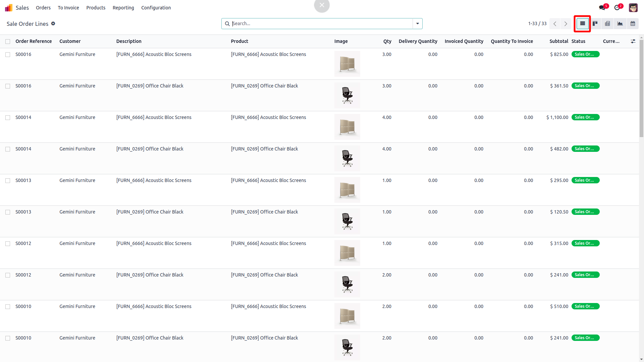Switch to Pivot table view
Image resolution: width=644 pixels, height=362 pixels.
[x=607, y=23]
